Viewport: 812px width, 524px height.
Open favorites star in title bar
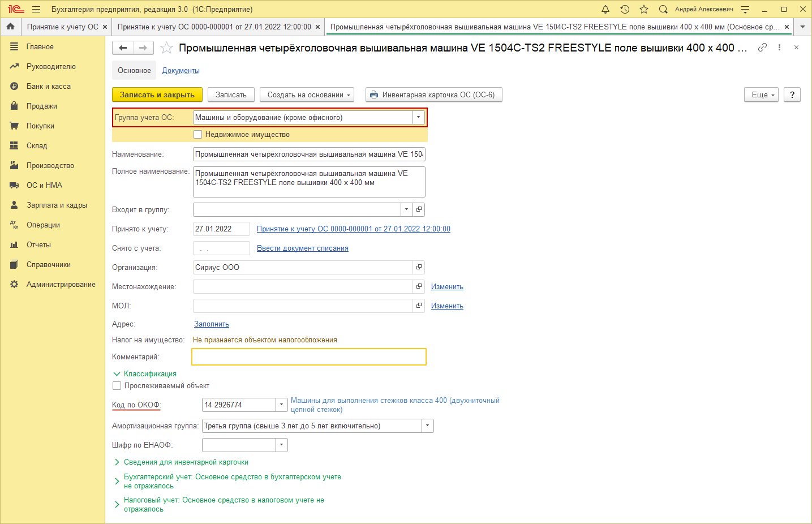click(x=644, y=9)
